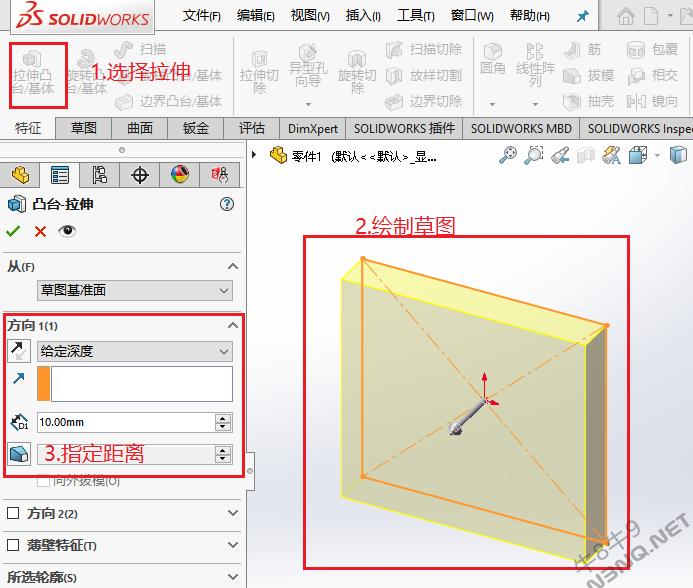Collapse the Direction 1 (方向1) section
This screenshot has height=588, width=693.
coord(233,325)
